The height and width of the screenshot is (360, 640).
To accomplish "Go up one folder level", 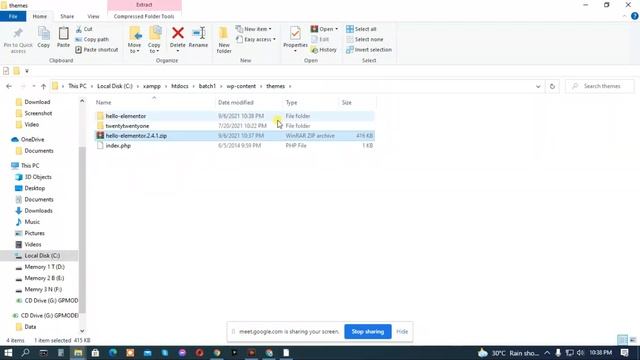I will coord(43,86).
